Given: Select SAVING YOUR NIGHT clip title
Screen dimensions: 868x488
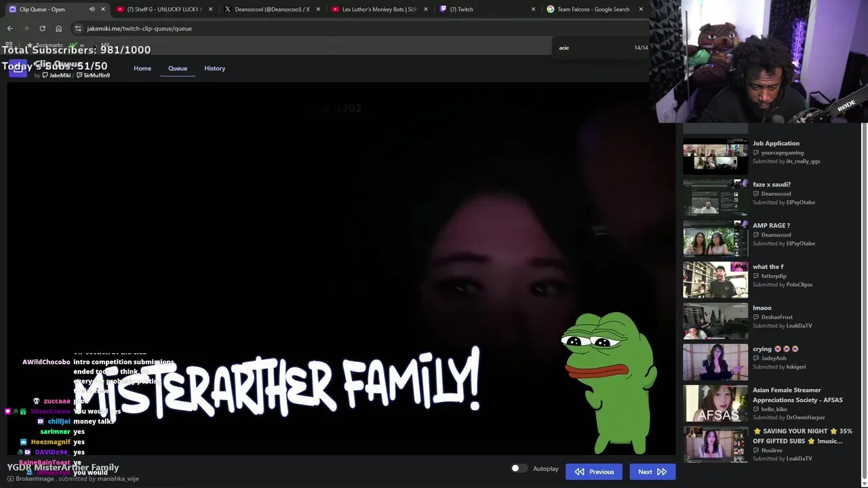Looking at the screenshot, I should coord(802,436).
